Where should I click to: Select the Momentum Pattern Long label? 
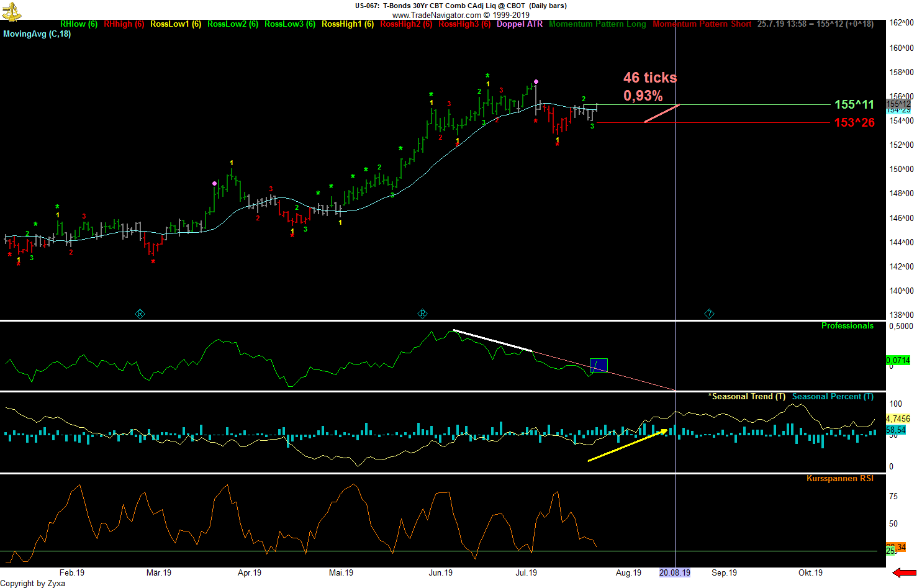click(597, 24)
